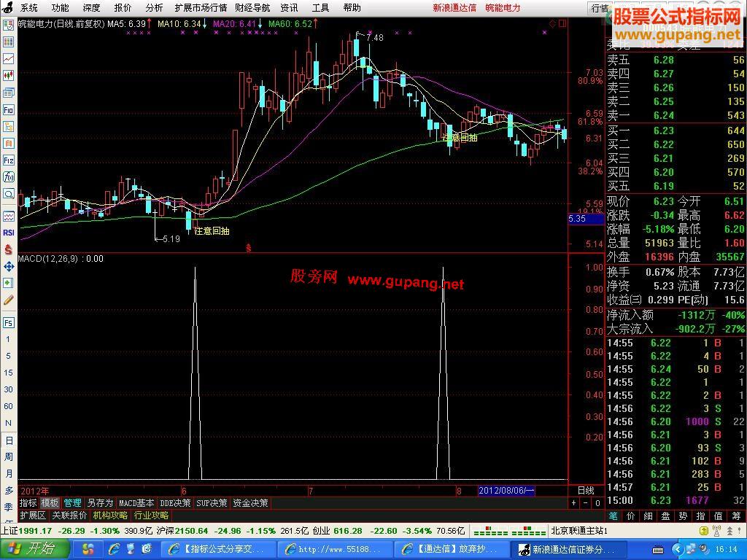Viewport: 747px width, 560px height.
Task: Click the 指标 tab below chart
Action: pos(28,503)
